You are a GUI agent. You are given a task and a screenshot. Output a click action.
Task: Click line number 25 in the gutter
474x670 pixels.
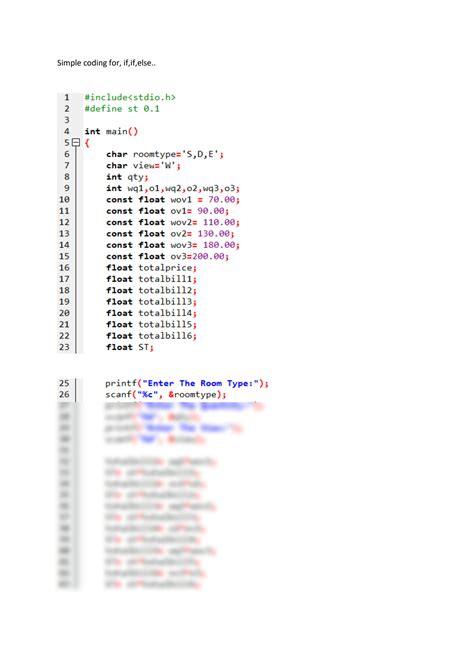coord(64,383)
